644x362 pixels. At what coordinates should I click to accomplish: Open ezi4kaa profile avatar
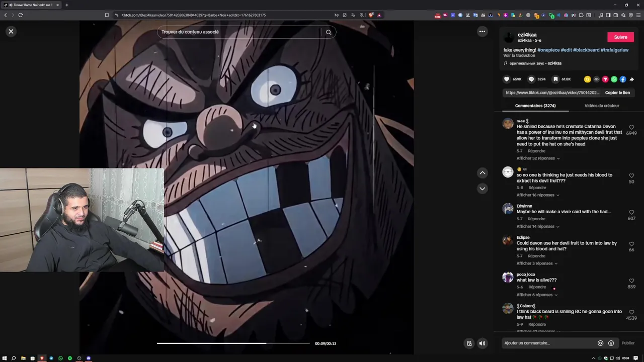509,38
